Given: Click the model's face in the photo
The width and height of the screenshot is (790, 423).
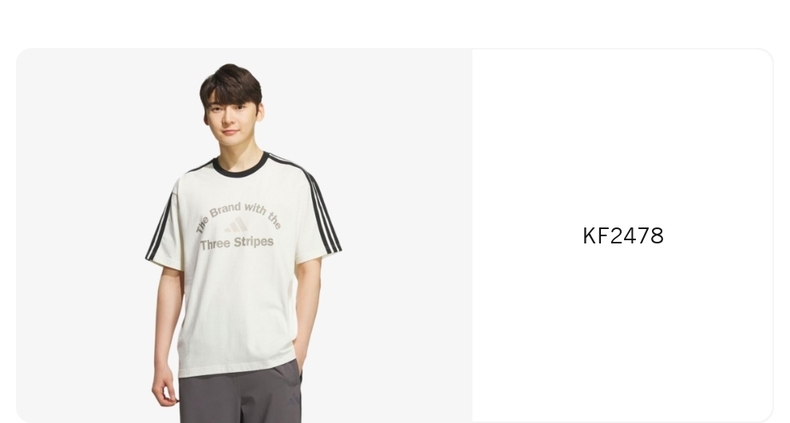Looking at the screenshot, I should [x=230, y=115].
